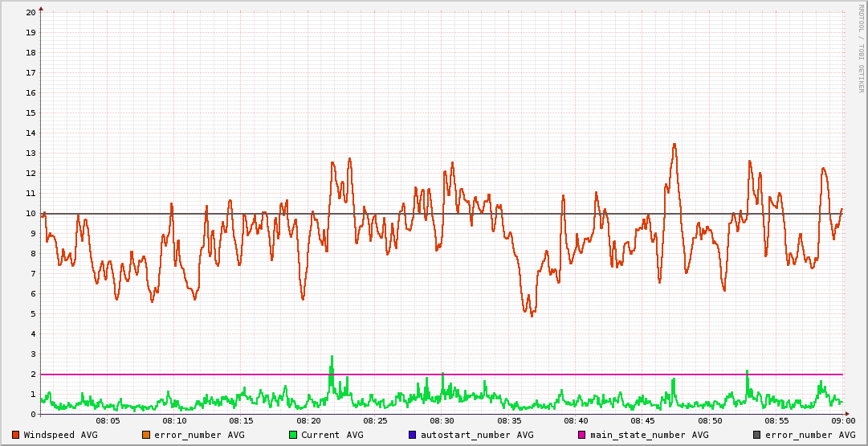
Task: Click the blue autostart_number legend swatch
Action: tap(413, 435)
